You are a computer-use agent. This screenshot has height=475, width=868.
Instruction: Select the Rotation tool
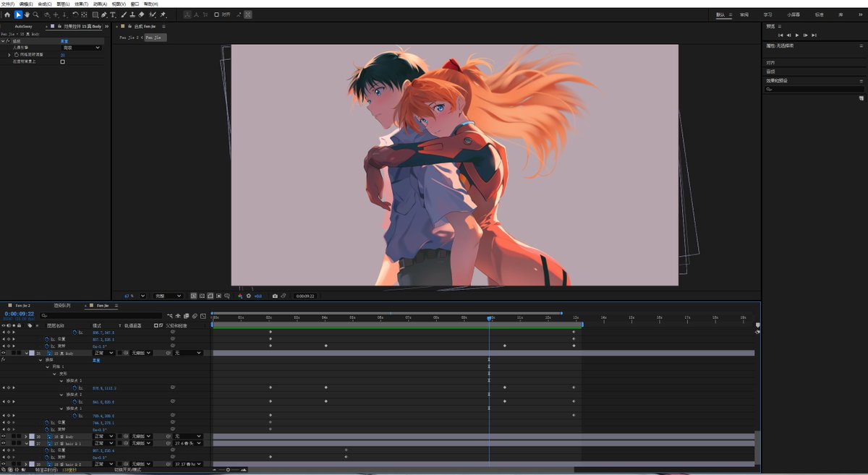point(75,14)
